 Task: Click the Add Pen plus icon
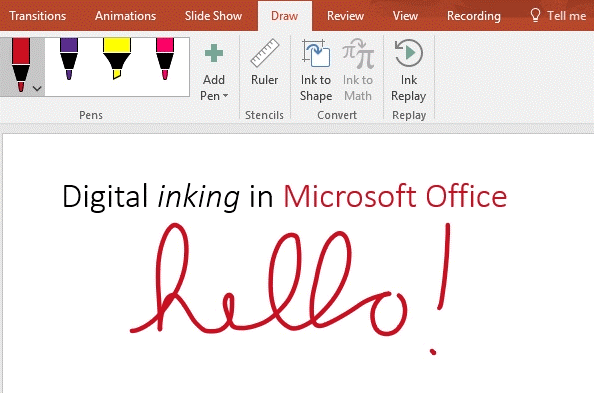pyautogui.click(x=214, y=53)
